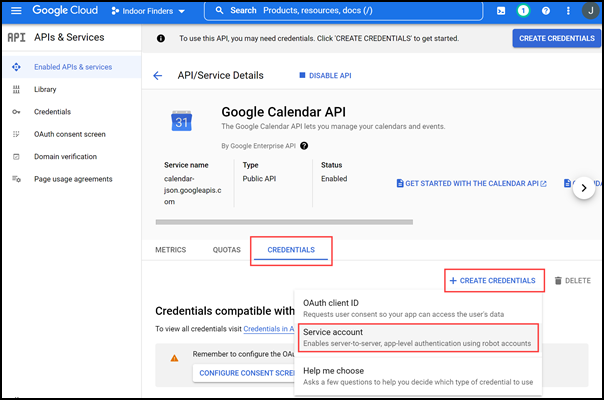Switch to the METRICS tab
Image resolution: width=604 pixels, height=400 pixels.
(x=171, y=250)
